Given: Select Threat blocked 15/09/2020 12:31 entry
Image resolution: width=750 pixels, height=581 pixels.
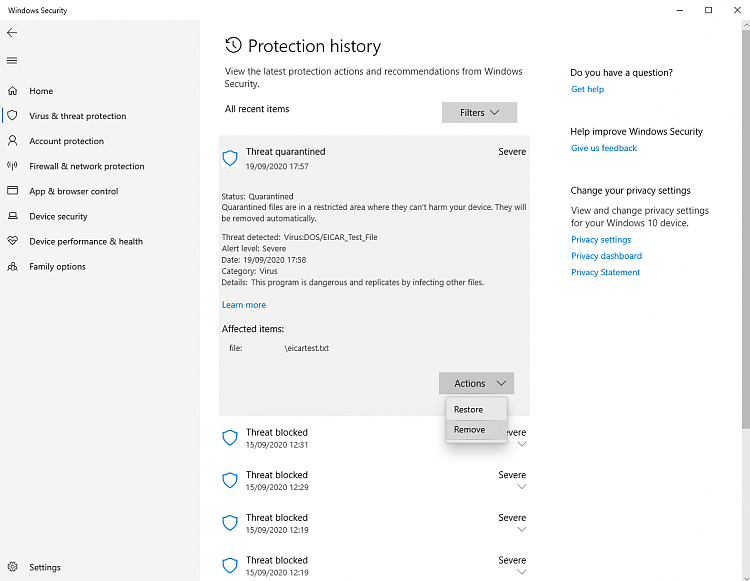Looking at the screenshot, I should click(x=374, y=438).
